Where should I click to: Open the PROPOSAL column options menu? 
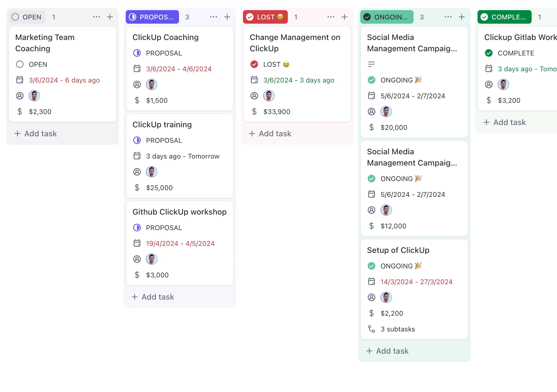pos(214,17)
